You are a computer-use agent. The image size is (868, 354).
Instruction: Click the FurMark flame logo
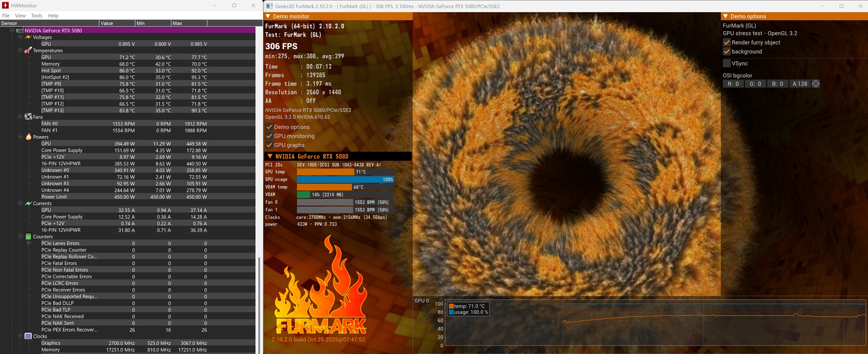click(321, 285)
